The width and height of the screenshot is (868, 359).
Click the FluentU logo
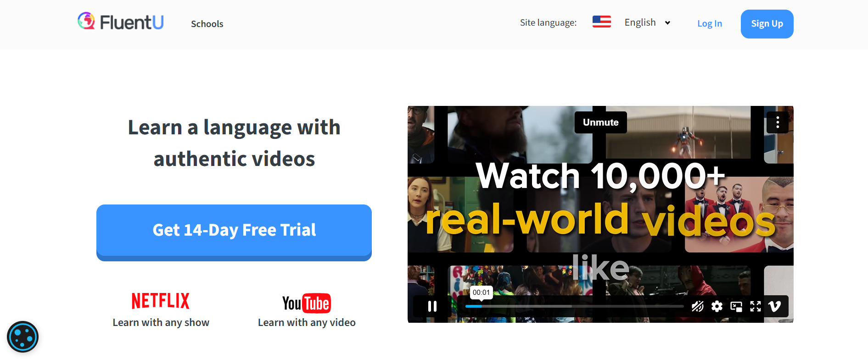[120, 22]
